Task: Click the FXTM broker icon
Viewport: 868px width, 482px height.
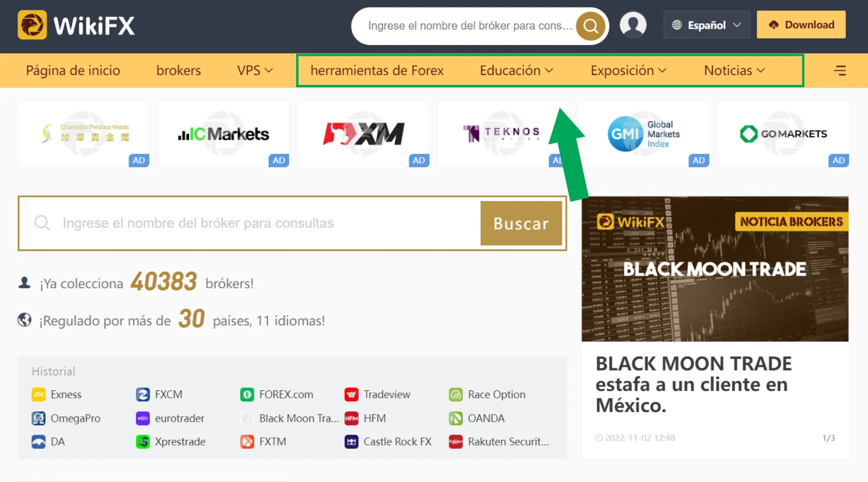Action: click(247, 442)
